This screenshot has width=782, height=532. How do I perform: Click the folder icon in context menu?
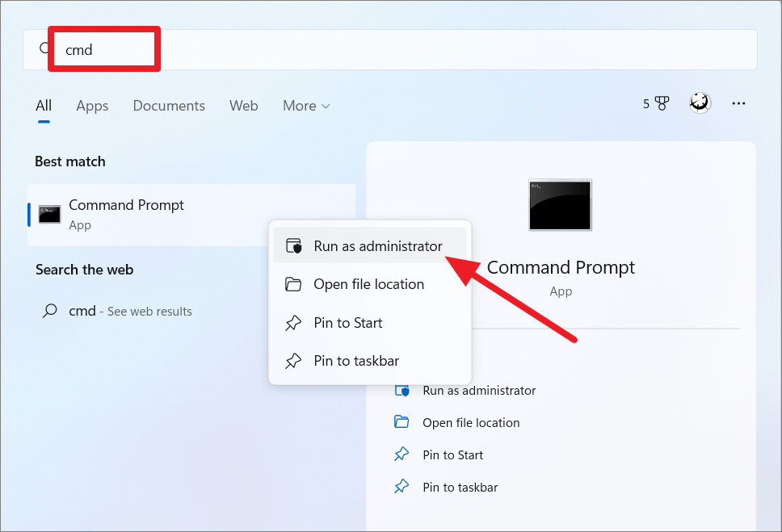tap(293, 284)
